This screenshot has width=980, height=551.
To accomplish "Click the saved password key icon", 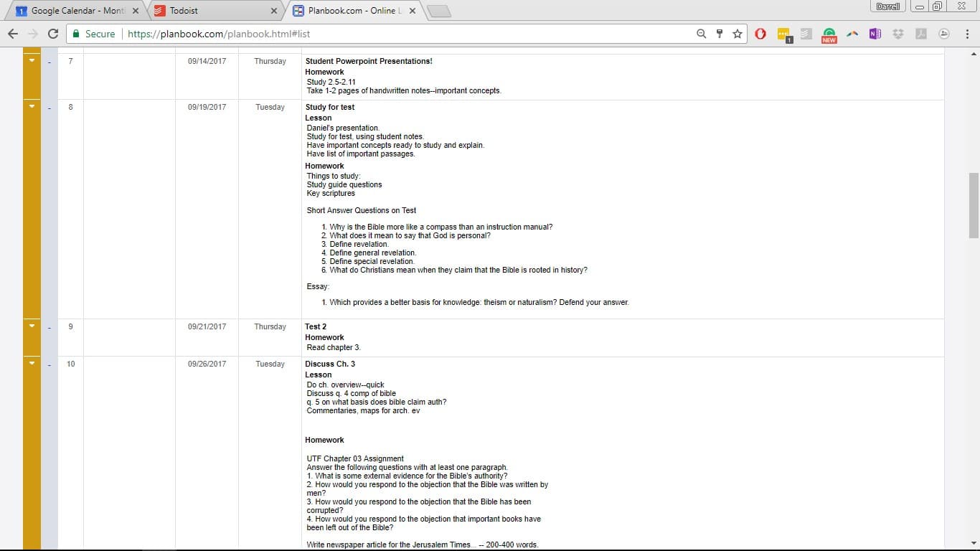I will point(720,34).
